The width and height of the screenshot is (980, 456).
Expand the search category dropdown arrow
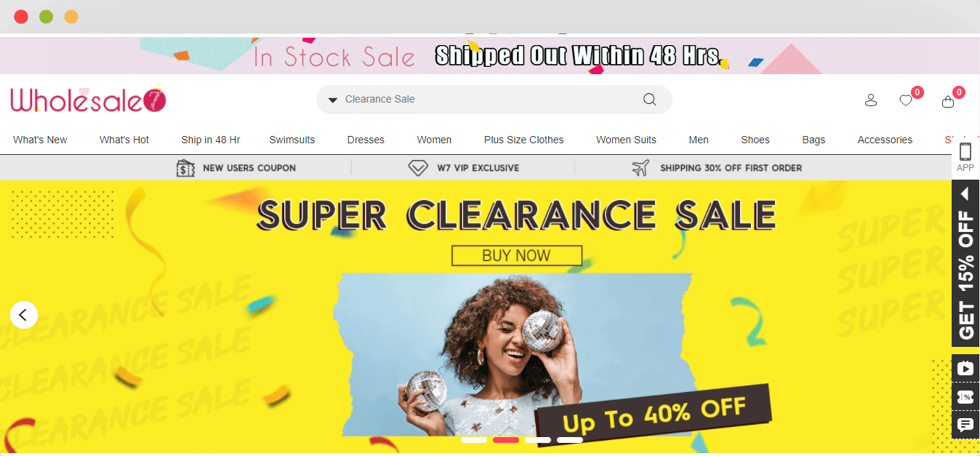(x=333, y=100)
